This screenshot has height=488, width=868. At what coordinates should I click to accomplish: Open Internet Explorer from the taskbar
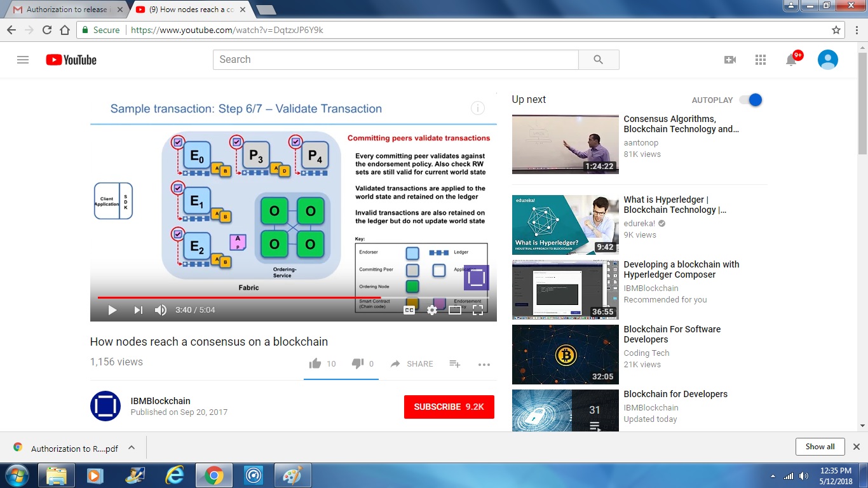(x=174, y=475)
